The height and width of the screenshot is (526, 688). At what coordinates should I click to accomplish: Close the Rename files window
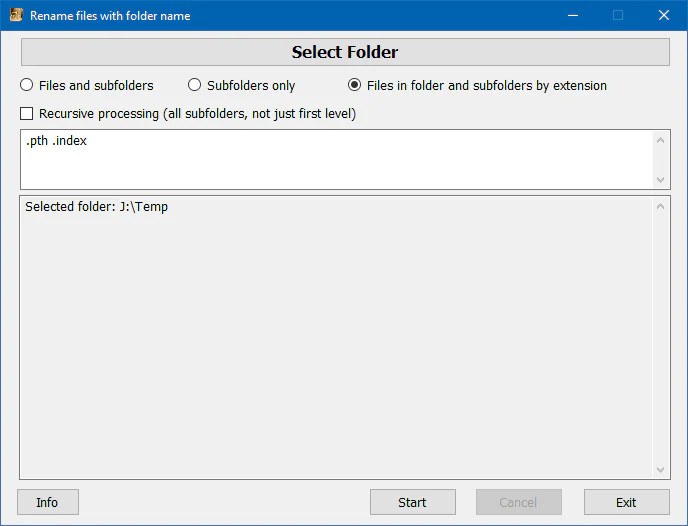664,15
